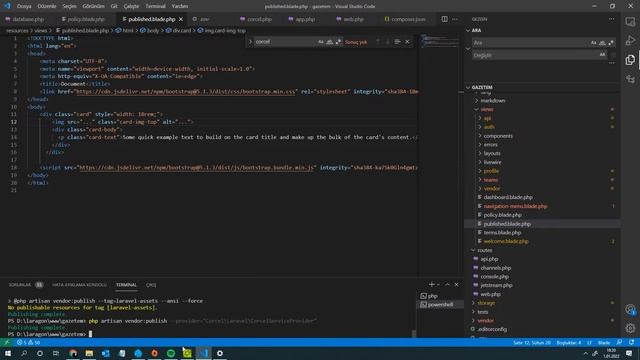640x360 pixels.
Task: Toggle preserve case in sidebar replace box
Action: point(602,55)
